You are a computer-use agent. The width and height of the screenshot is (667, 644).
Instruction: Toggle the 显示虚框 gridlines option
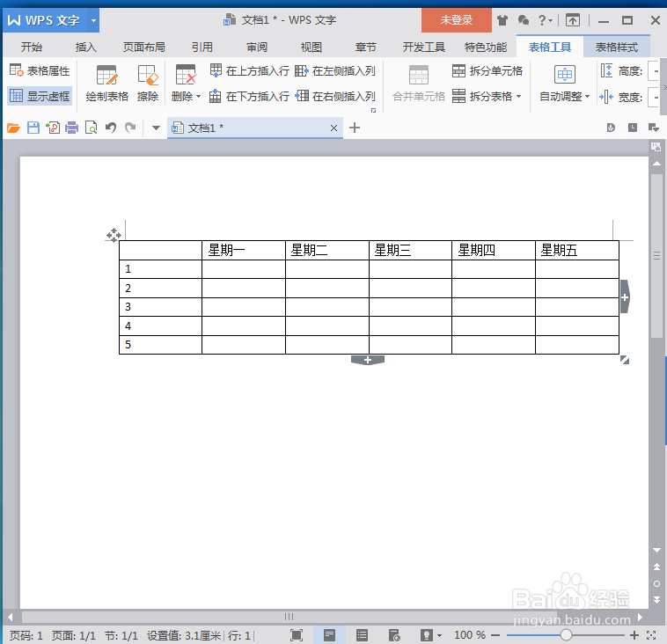point(40,96)
